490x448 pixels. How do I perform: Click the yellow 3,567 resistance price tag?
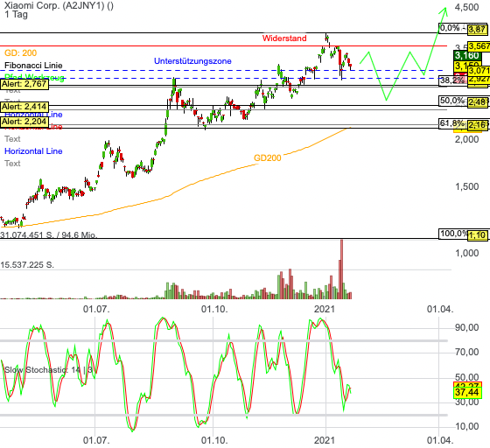(479, 46)
